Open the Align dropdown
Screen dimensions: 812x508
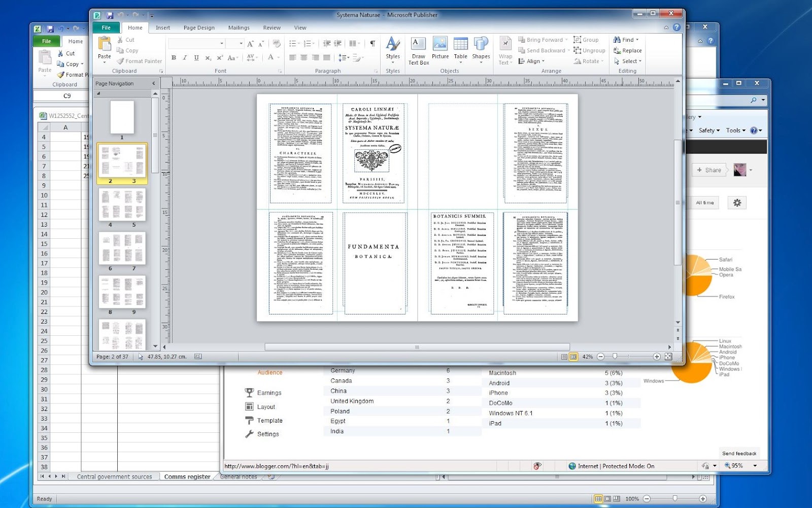[x=531, y=61]
